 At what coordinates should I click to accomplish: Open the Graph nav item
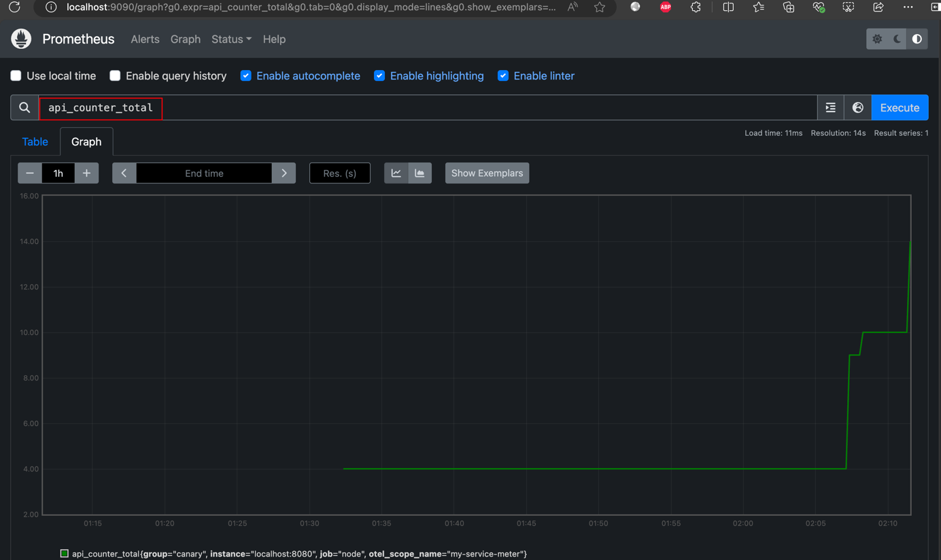tap(186, 39)
